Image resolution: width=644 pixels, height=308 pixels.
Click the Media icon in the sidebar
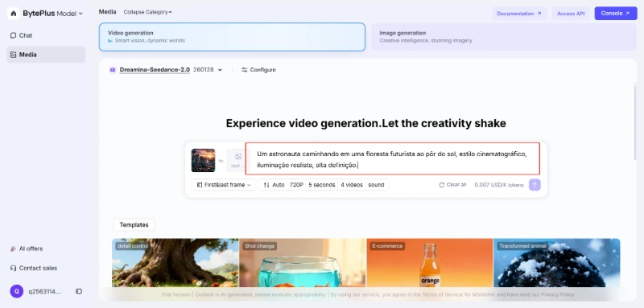click(x=13, y=55)
